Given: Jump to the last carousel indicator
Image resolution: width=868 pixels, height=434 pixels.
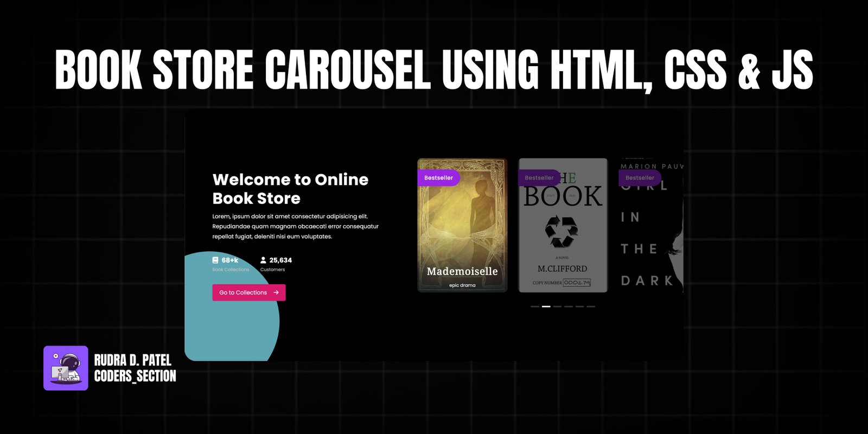Looking at the screenshot, I should [x=591, y=307].
